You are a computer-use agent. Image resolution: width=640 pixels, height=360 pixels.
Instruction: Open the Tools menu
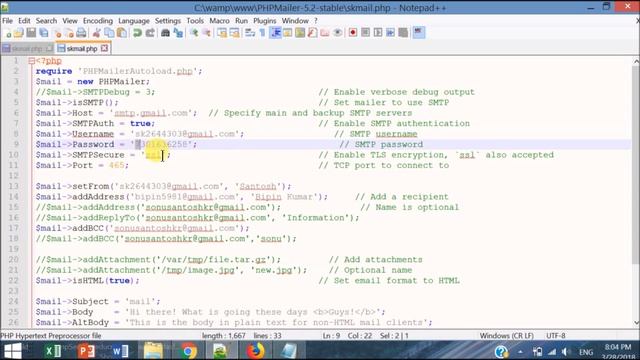[x=195, y=21]
